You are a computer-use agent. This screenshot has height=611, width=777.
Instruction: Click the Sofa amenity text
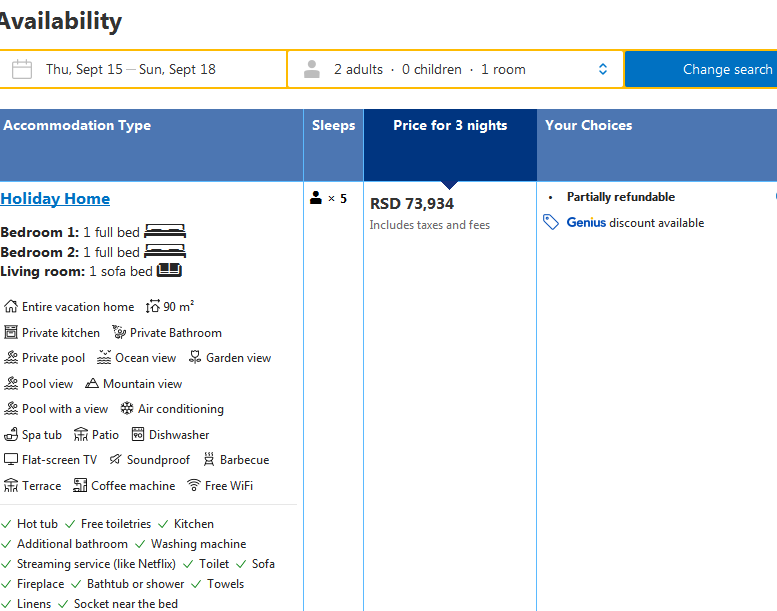point(263,564)
